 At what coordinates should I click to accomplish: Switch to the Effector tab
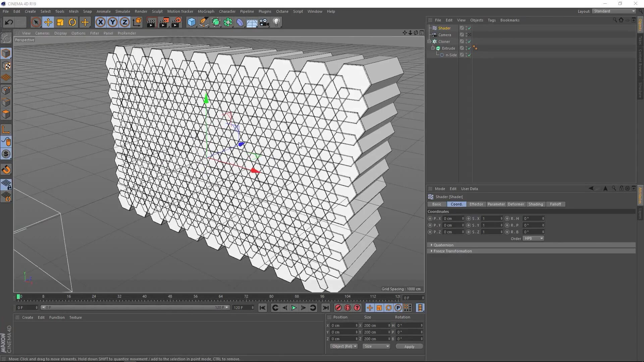(x=476, y=204)
